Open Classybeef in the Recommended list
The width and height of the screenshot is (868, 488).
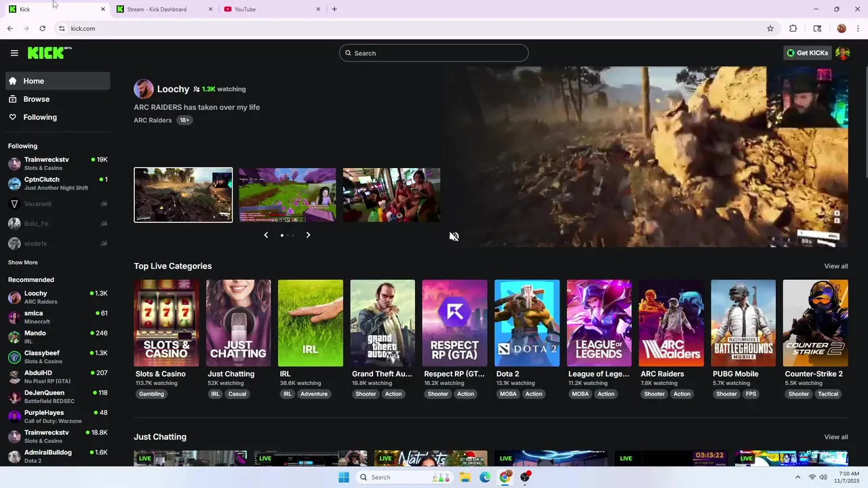click(58, 357)
